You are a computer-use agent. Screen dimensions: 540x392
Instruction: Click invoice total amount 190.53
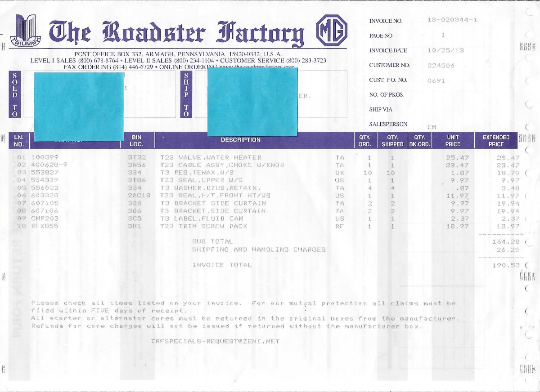506,265
